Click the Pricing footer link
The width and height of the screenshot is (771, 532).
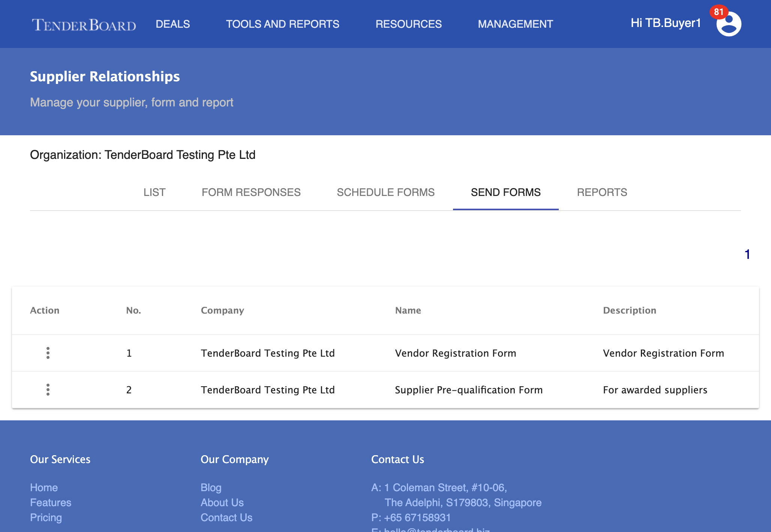46,517
